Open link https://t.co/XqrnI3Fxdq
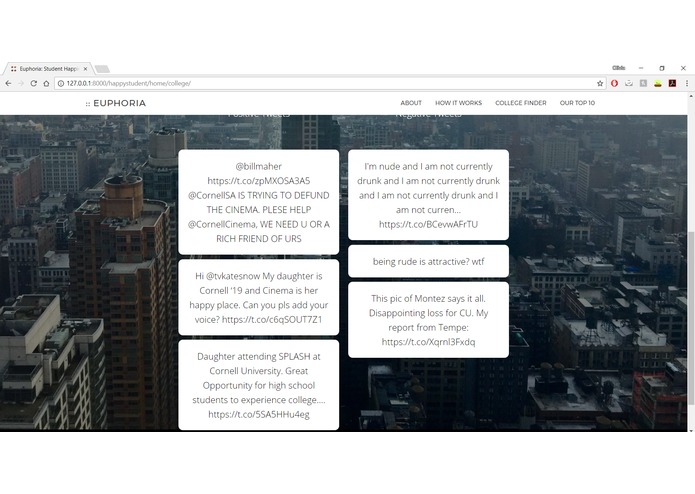695x494 pixels. tap(428, 342)
